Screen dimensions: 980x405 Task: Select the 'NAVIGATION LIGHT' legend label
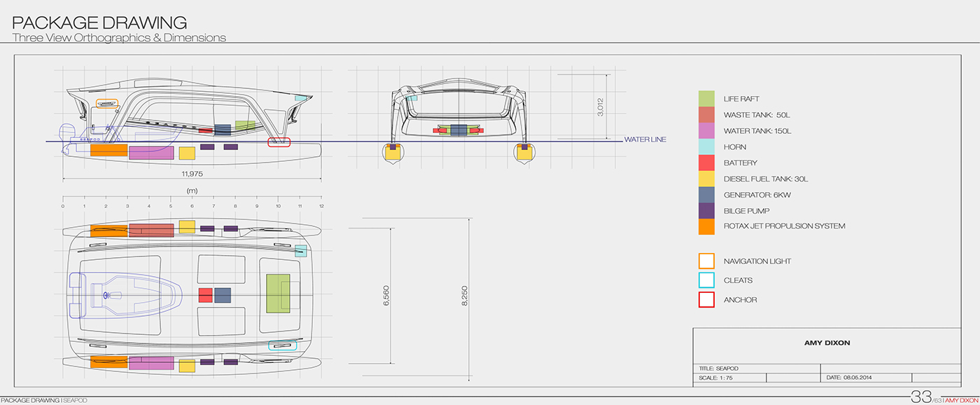(x=757, y=261)
